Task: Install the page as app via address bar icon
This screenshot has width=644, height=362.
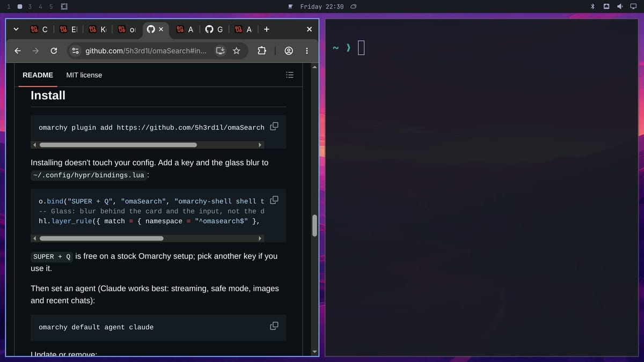Action: tap(220, 51)
